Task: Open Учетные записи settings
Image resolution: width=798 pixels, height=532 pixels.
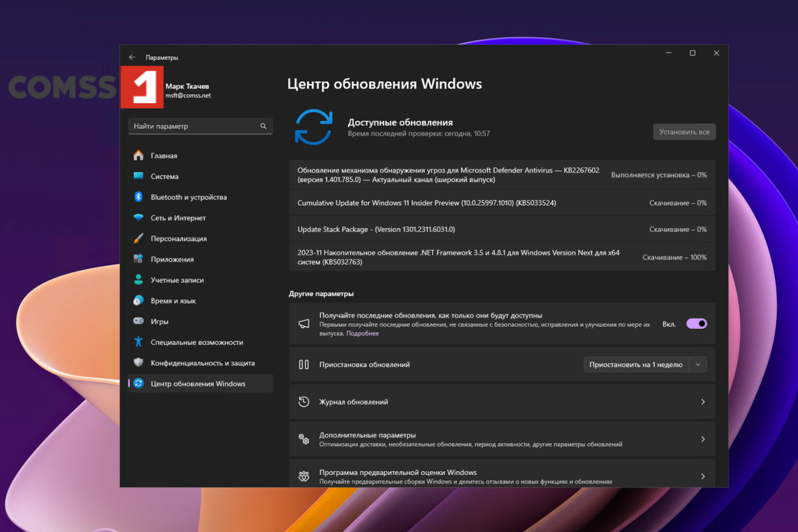Action: coord(201,280)
